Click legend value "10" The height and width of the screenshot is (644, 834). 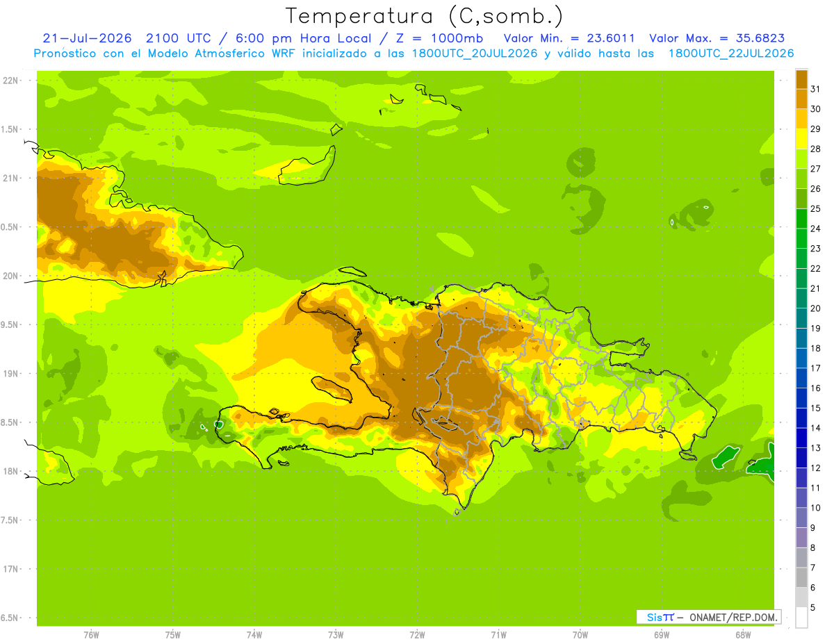click(x=816, y=508)
